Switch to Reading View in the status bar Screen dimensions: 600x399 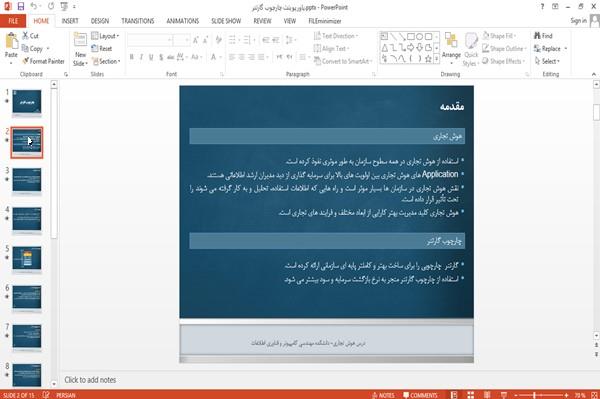(487, 395)
